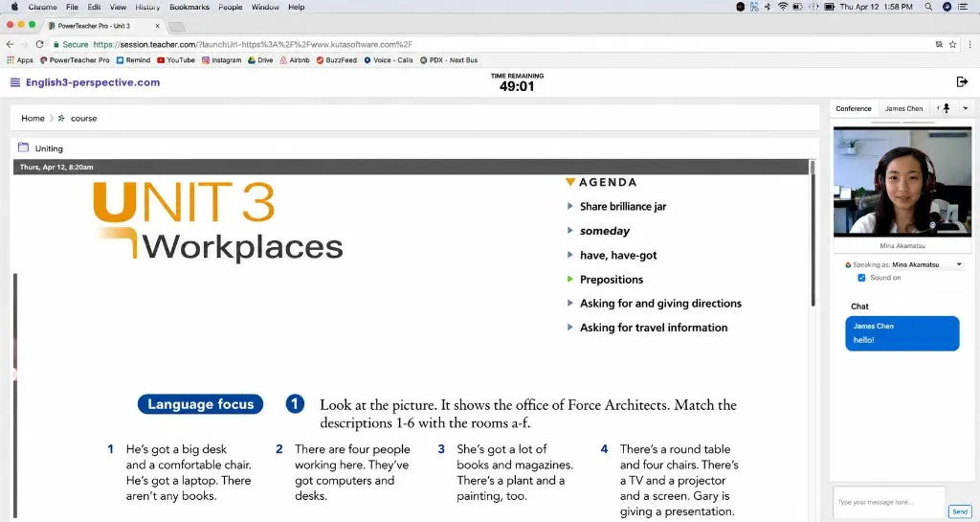Click the exit session icon

(x=962, y=82)
